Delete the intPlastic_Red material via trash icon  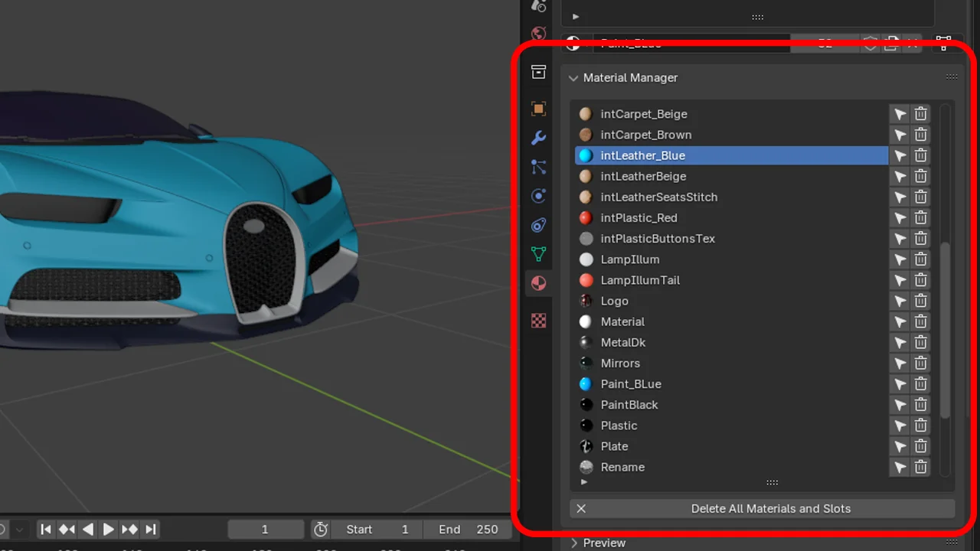920,218
